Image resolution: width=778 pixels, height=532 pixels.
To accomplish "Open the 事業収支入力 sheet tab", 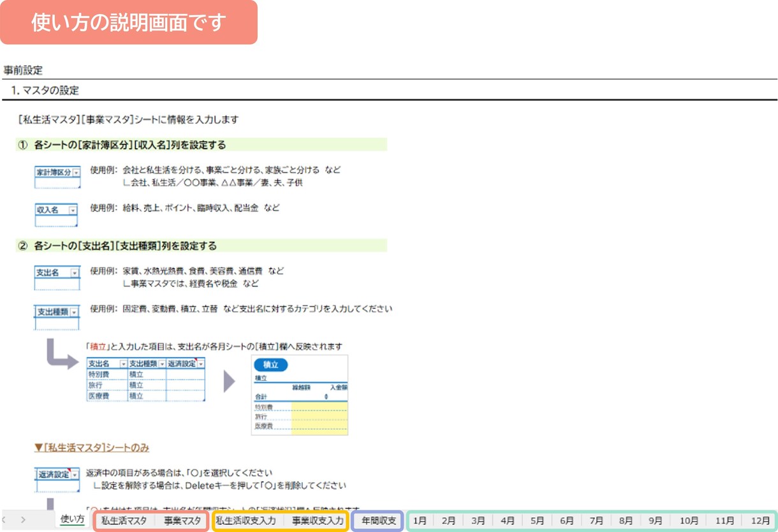I will [318, 521].
